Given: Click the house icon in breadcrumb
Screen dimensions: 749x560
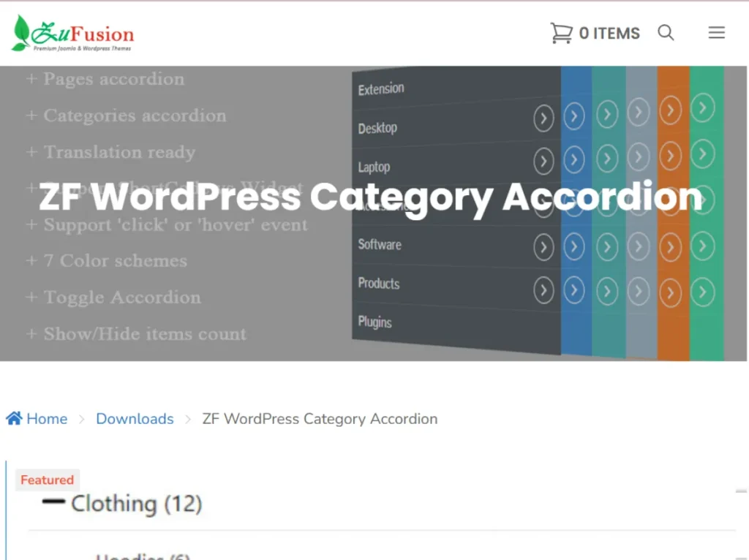Looking at the screenshot, I should click(x=14, y=419).
